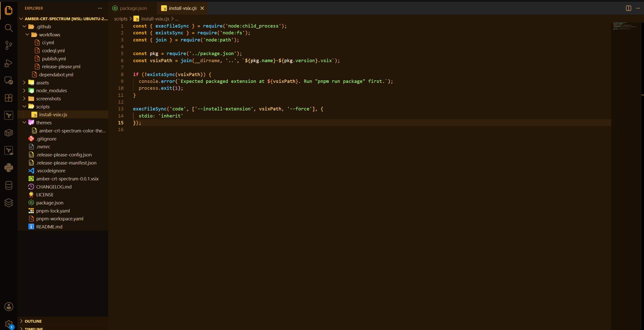Open the .gitignore file
Viewport: 644px width, 330px height.
point(63,139)
